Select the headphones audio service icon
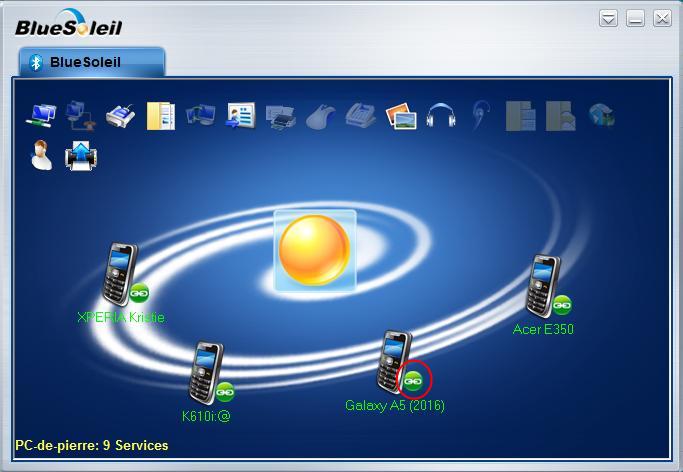The image size is (683, 472). click(440, 115)
